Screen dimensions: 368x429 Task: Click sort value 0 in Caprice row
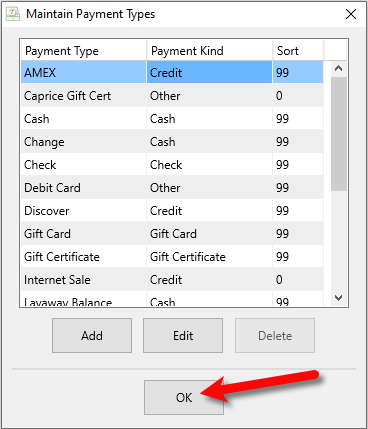tap(298, 96)
